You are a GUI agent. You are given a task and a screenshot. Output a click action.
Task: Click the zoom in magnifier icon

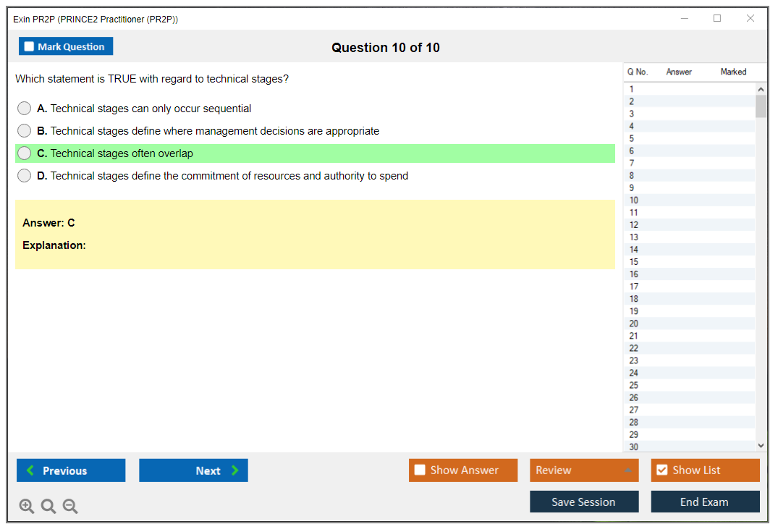27,507
